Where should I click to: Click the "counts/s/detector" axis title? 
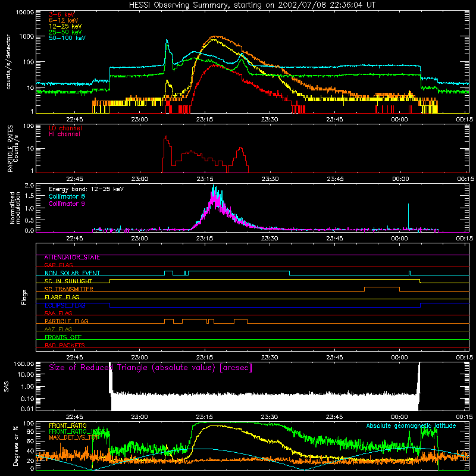point(8,62)
